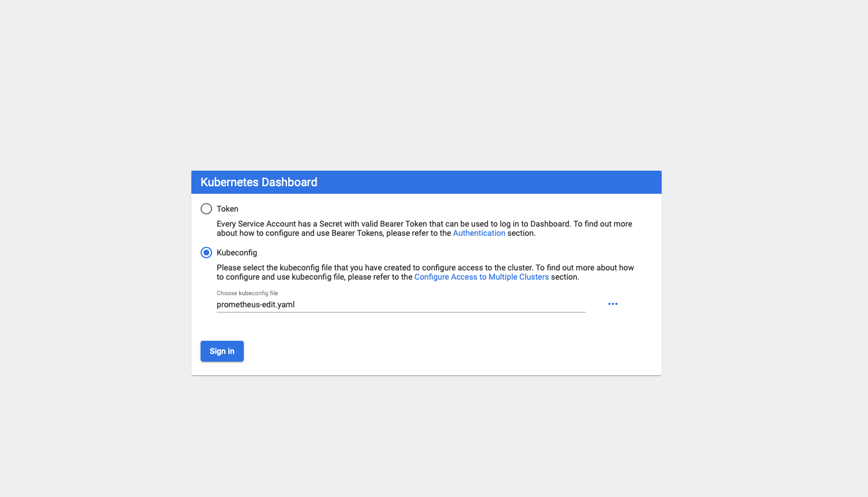Click the "Kubeconfig" option label text
Image resolution: width=868 pixels, height=497 pixels.
pos(237,253)
